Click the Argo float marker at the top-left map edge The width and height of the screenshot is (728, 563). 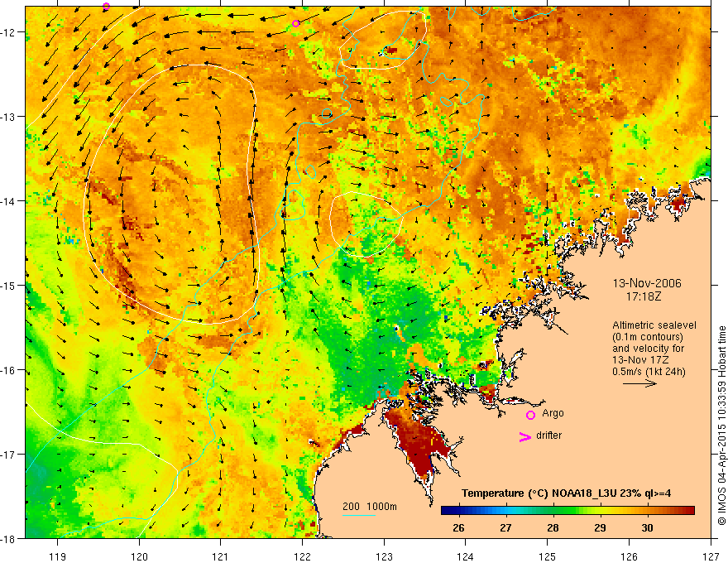pyautogui.click(x=107, y=6)
